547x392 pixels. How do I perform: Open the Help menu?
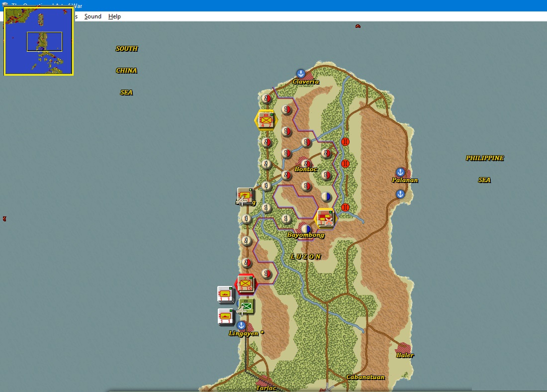[x=114, y=16]
